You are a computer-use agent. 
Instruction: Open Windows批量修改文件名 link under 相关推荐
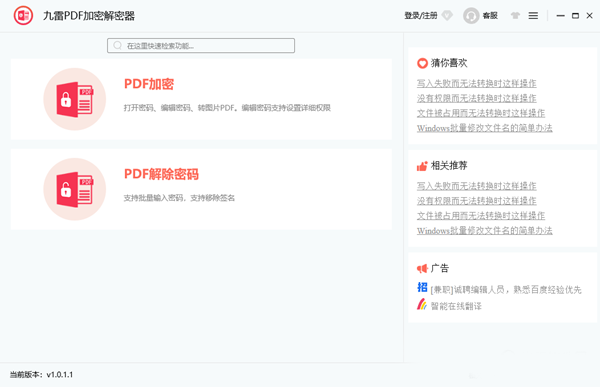484,231
